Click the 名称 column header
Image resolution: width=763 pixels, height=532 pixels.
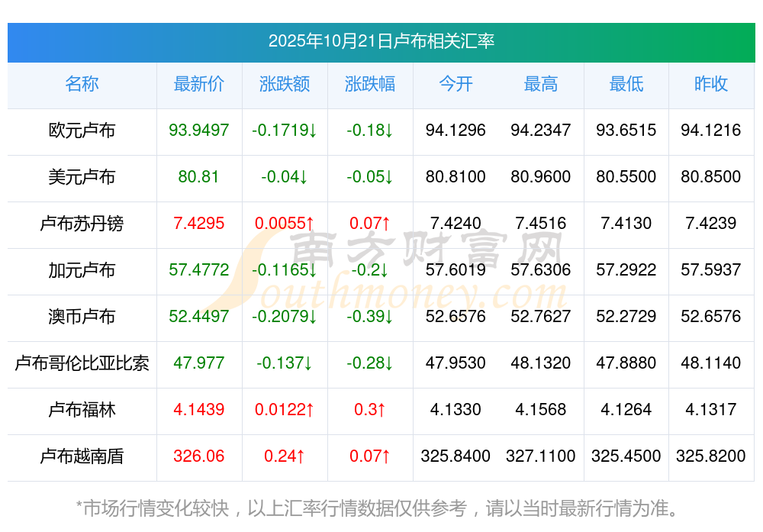coord(82,84)
